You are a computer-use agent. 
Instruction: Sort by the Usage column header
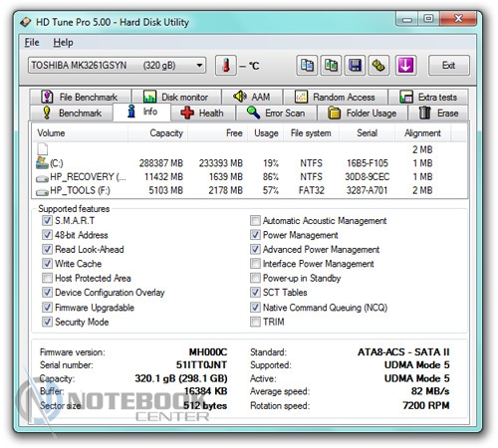pos(266,133)
